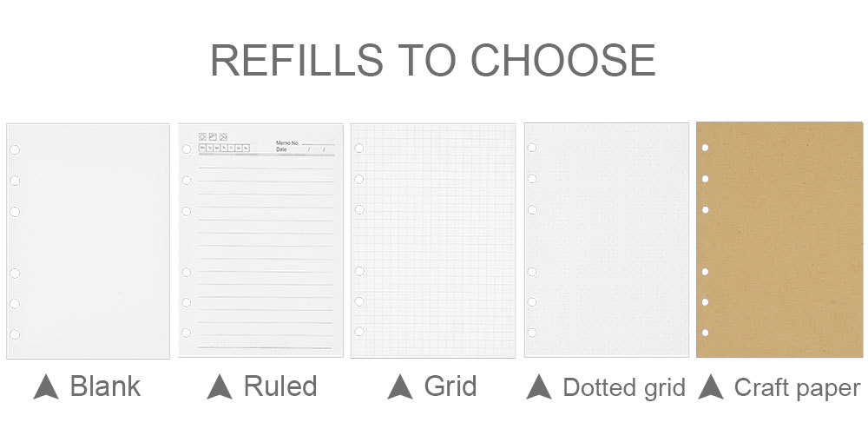Select the Grid label text
This screenshot has height=429, width=868.
[450, 387]
